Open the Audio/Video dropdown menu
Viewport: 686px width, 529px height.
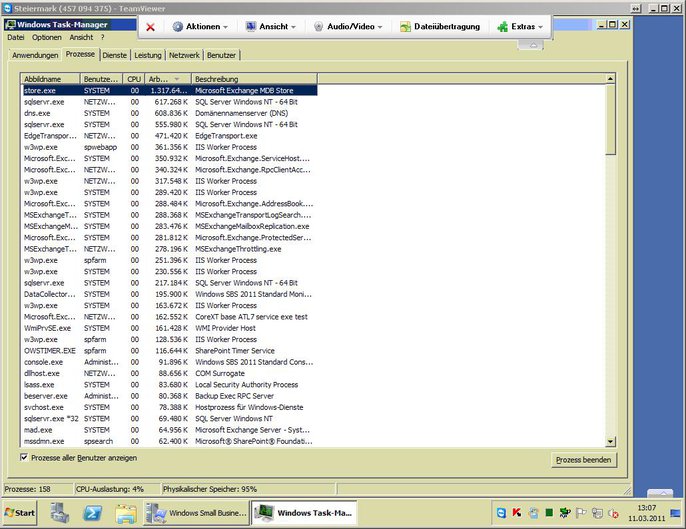[x=348, y=27]
